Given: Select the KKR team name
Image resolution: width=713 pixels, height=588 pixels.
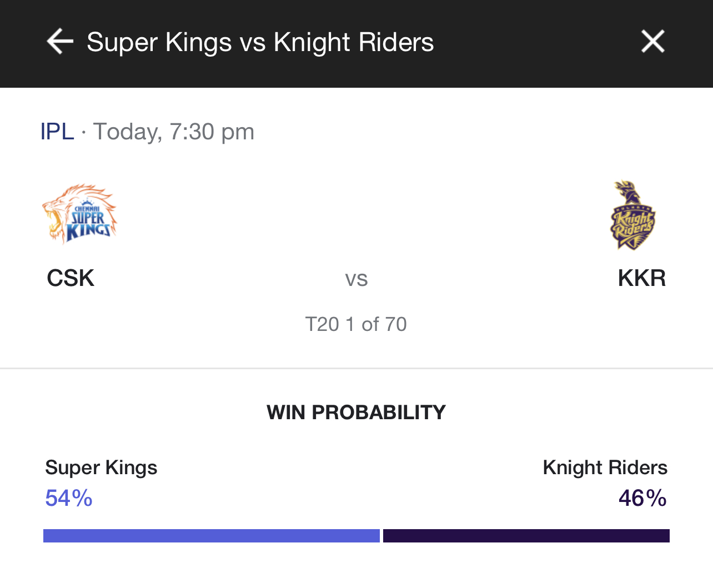Looking at the screenshot, I should [641, 278].
